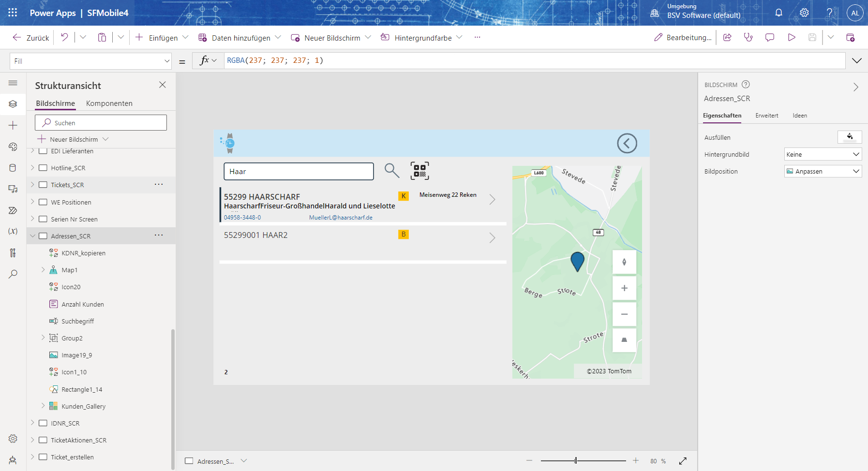Click the Bearbeitung... button
Viewport: 868px width, 471px height.
[683, 38]
